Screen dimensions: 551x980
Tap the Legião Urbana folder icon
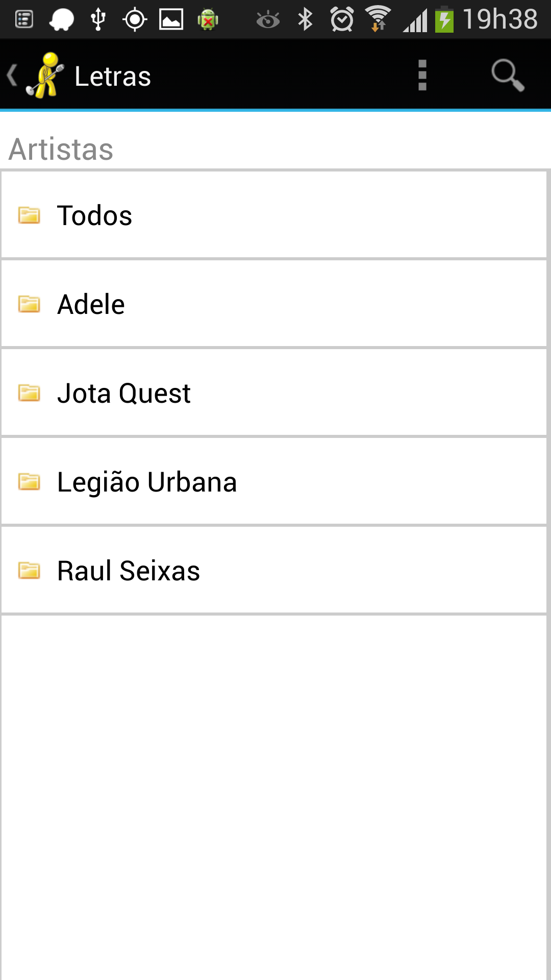tap(29, 482)
